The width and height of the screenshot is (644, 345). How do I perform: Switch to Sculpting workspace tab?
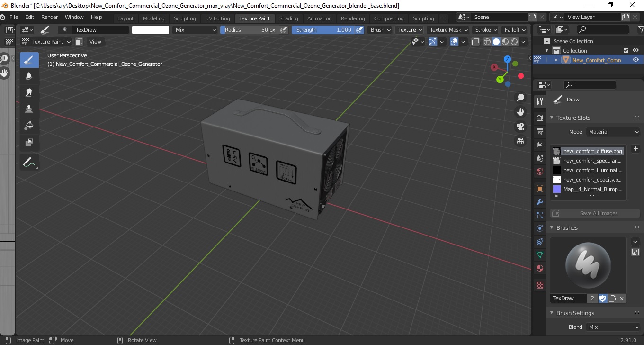185,18
